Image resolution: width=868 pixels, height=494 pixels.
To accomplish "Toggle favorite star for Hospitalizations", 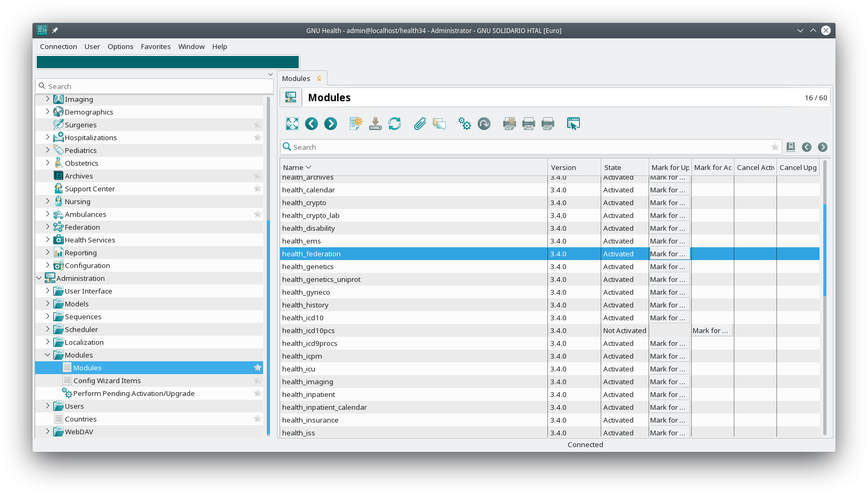I will (x=258, y=137).
